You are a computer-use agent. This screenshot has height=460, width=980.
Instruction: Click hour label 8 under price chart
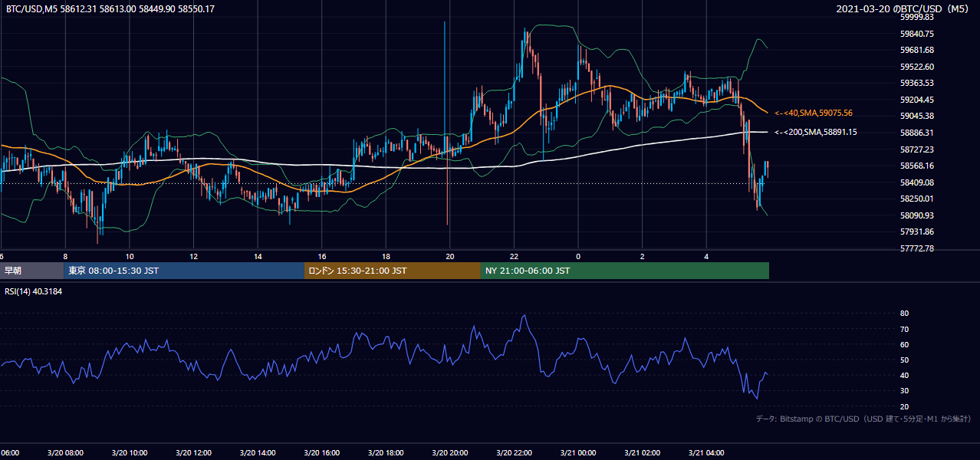coord(65,257)
